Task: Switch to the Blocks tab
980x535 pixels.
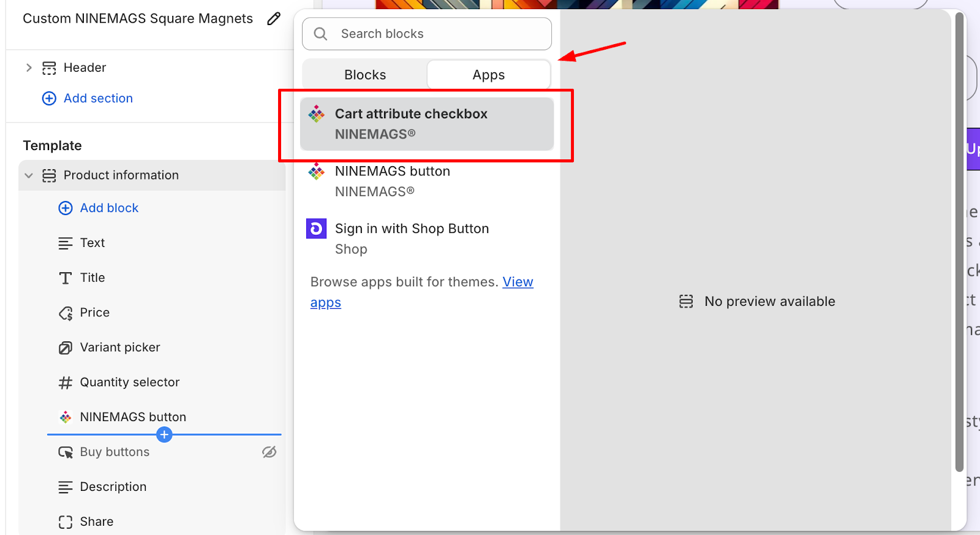Action: [365, 75]
